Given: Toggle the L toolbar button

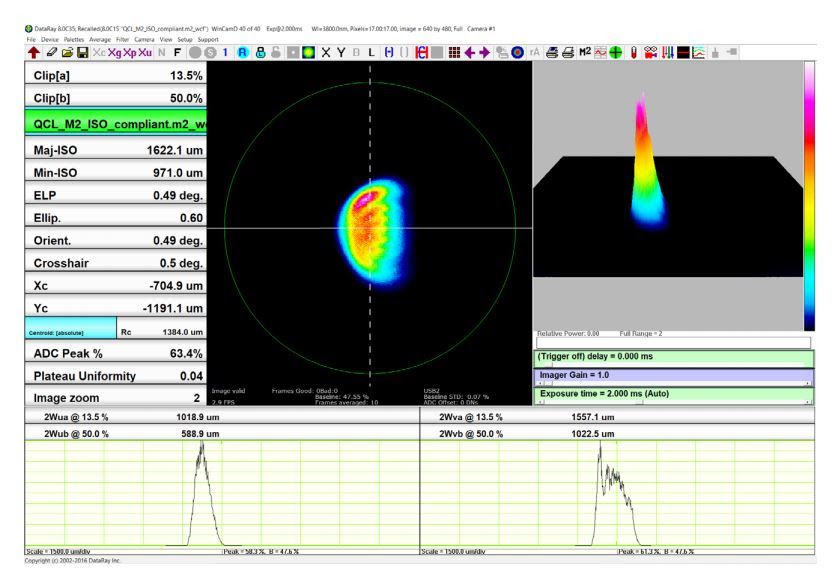Looking at the screenshot, I should pos(371,52).
